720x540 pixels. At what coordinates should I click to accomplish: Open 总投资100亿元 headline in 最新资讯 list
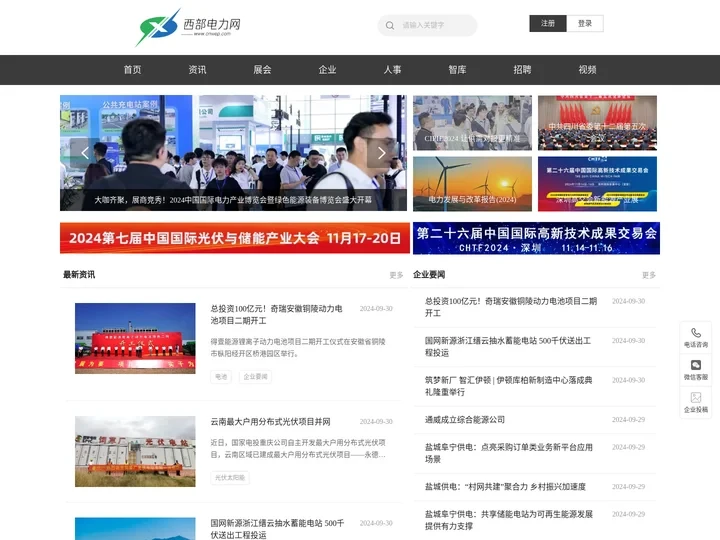pyautogui.click(x=276, y=315)
